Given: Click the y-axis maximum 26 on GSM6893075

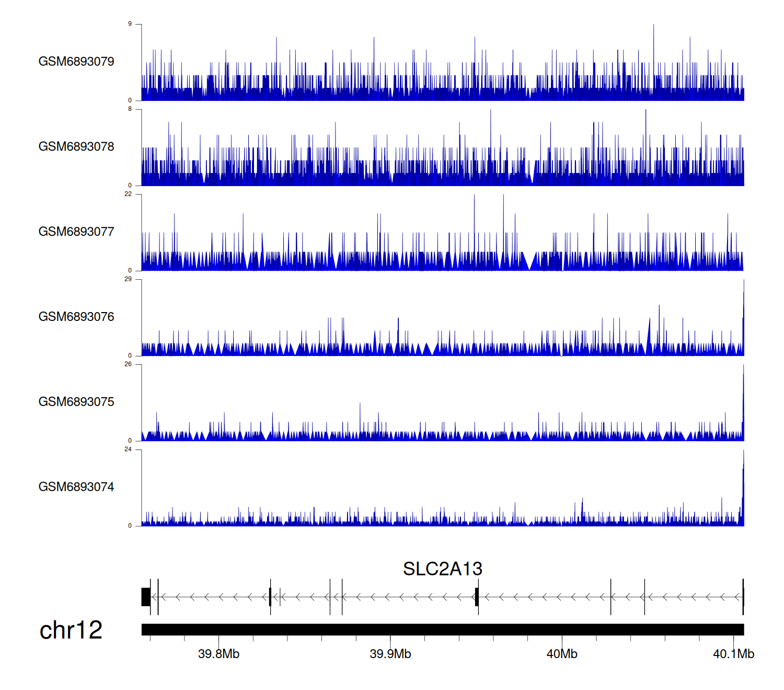Looking at the screenshot, I should (x=128, y=364).
